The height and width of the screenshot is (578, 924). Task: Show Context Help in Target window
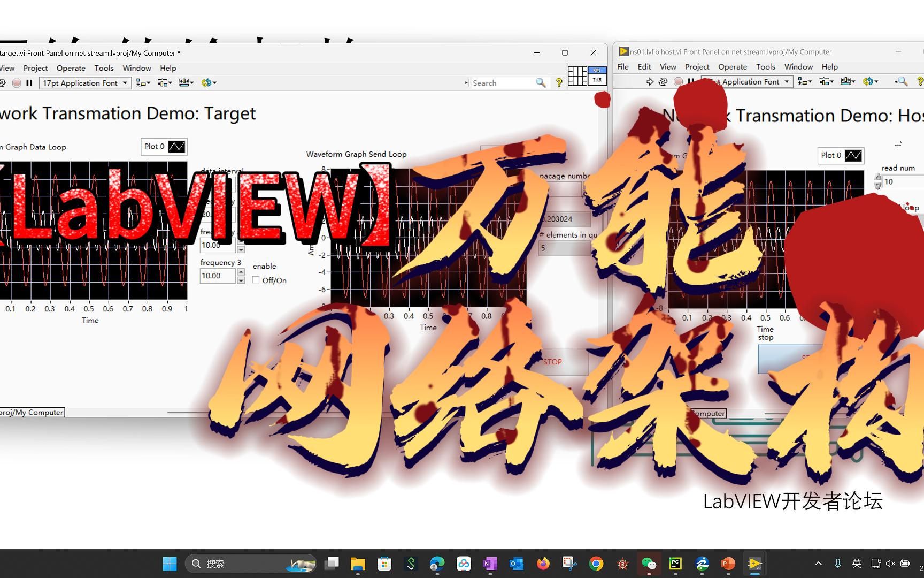coord(559,83)
